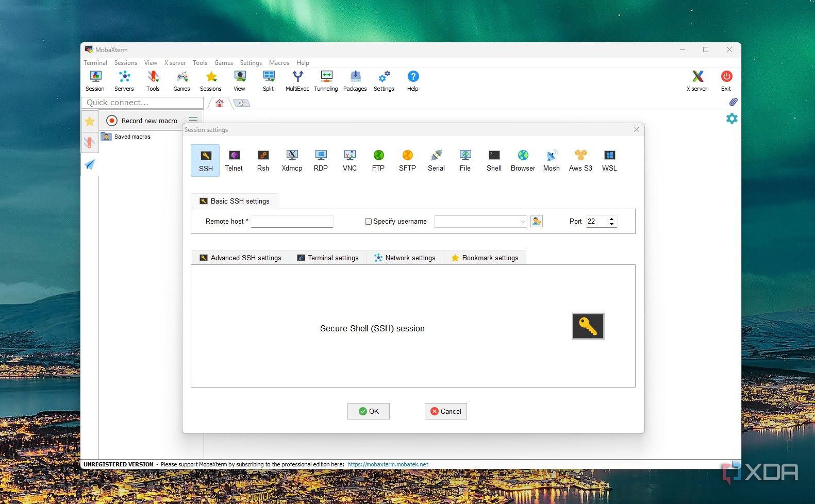Start the X server from toolbar
This screenshot has width=815, height=504.
(x=697, y=81)
